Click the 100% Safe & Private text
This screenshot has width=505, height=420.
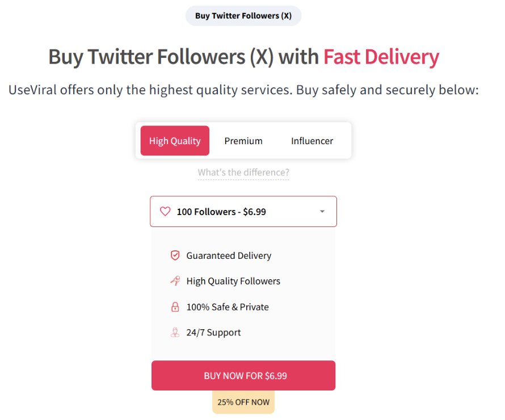228,307
